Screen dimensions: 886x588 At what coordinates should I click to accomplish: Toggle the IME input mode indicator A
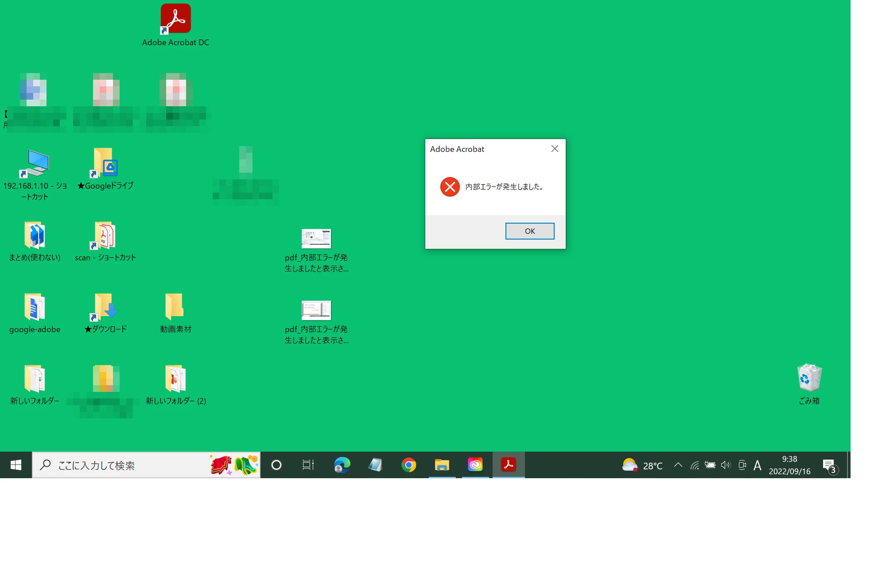pyautogui.click(x=757, y=465)
